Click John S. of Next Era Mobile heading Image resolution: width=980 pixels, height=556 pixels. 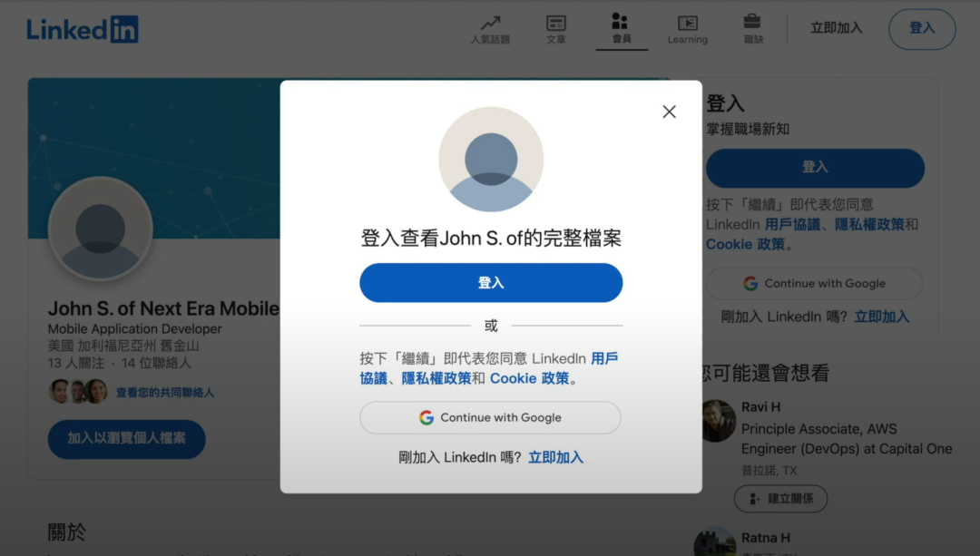pos(163,308)
